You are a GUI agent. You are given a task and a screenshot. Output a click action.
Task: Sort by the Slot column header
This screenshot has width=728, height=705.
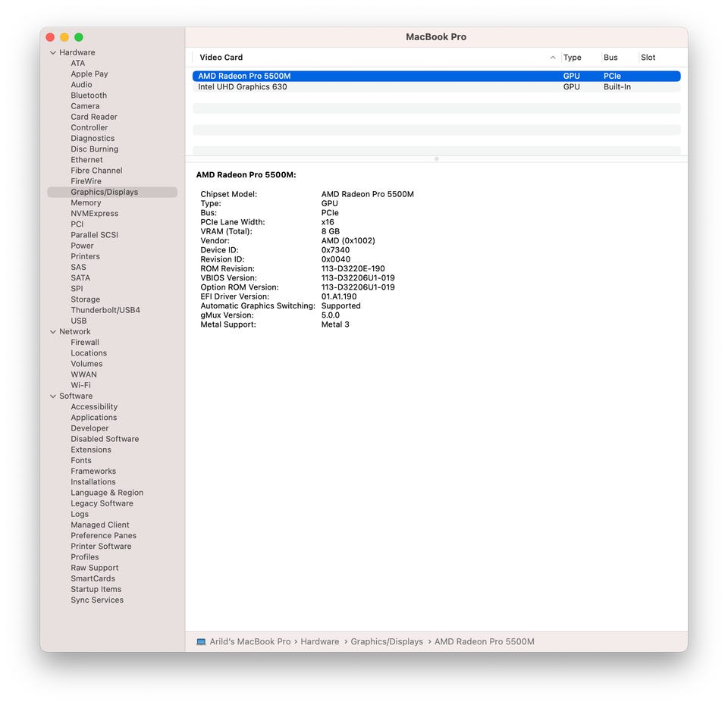coord(648,58)
